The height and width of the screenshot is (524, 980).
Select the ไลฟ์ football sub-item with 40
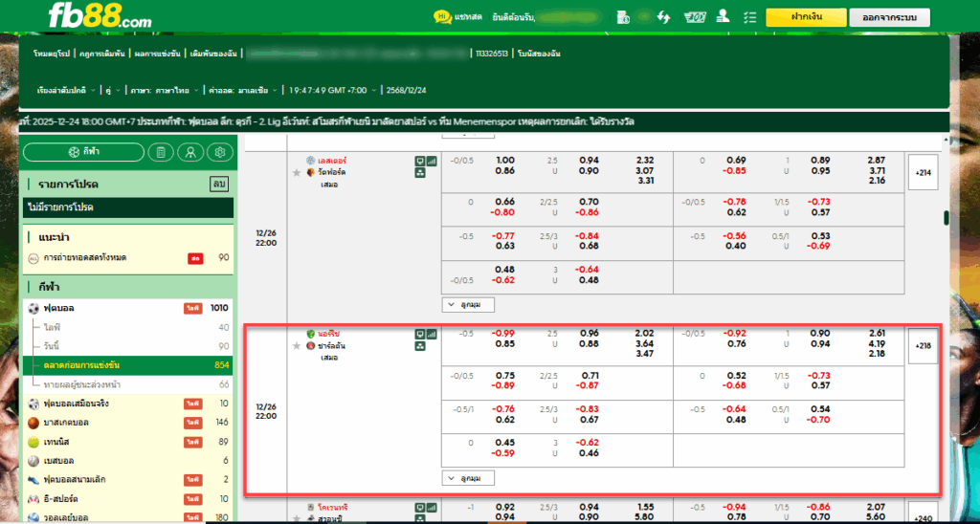[128, 327]
